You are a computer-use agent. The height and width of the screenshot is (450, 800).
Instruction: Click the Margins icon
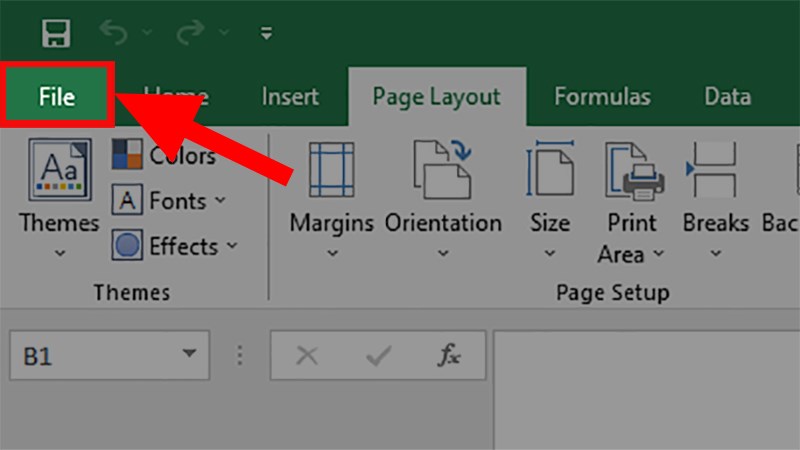pyautogui.click(x=331, y=172)
